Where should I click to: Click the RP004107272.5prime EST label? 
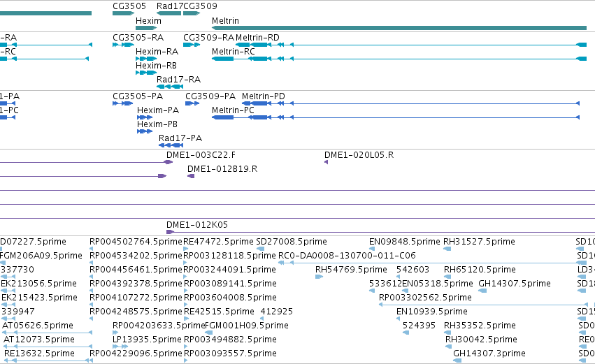[x=136, y=298]
